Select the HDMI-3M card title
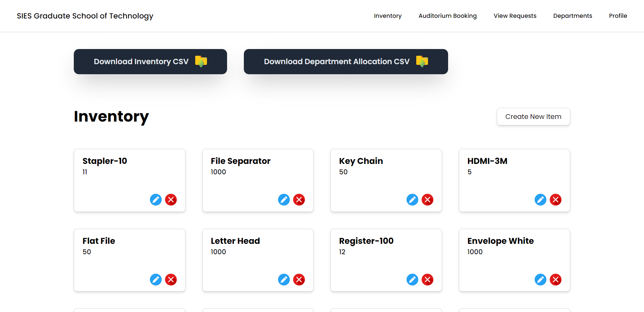 [x=487, y=161]
